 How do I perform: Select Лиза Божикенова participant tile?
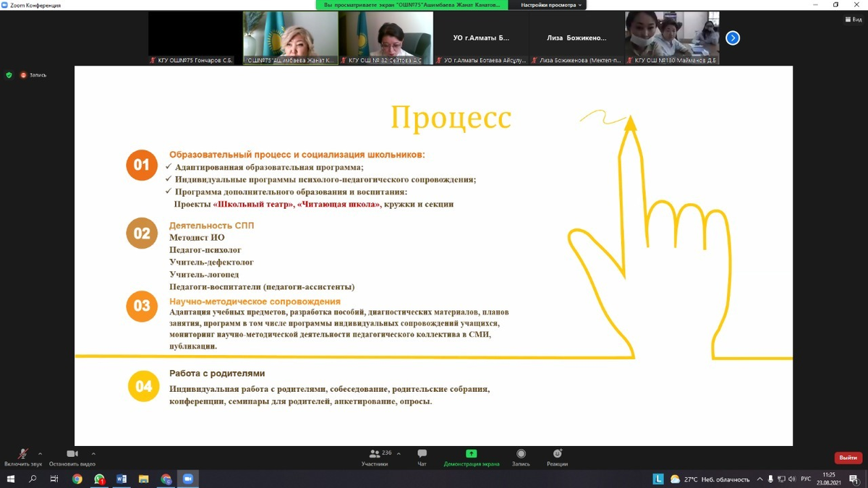point(576,38)
